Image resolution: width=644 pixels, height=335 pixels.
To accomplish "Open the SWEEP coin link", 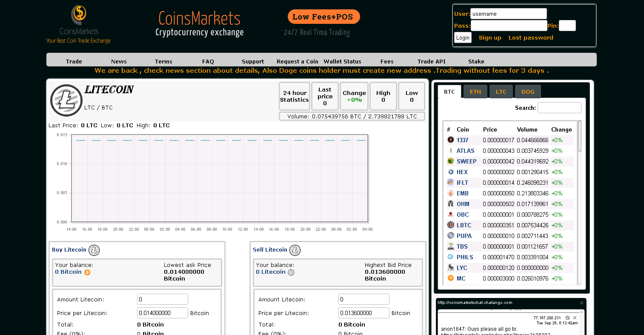I will (467, 161).
